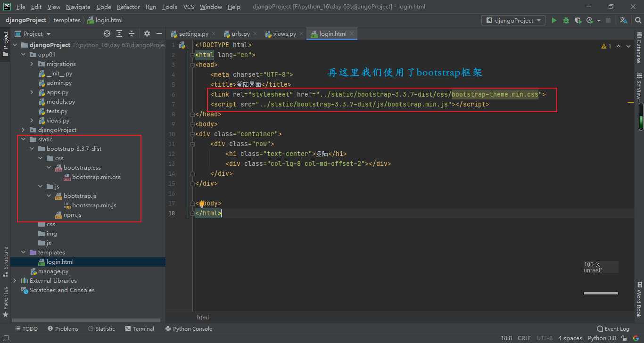
Task: Collapse the templates folder
Action: point(23,253)
